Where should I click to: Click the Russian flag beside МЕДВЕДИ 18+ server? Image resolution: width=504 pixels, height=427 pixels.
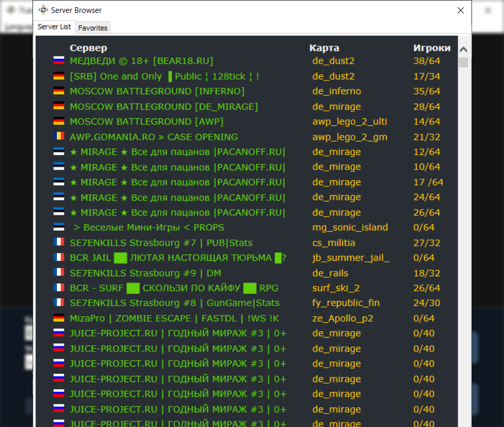[59, 60]
